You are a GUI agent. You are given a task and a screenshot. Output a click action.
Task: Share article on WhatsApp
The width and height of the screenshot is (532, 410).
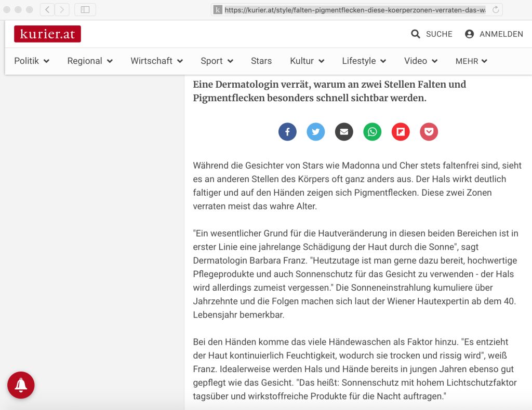point(372,132)
